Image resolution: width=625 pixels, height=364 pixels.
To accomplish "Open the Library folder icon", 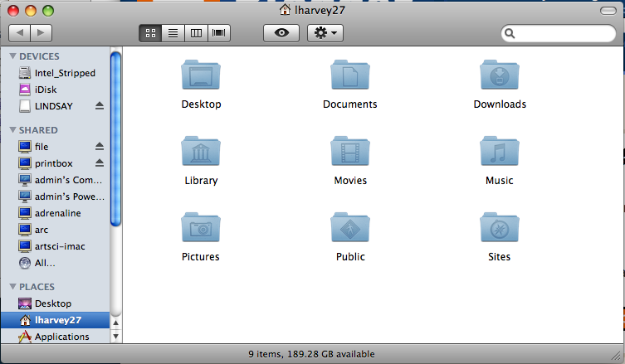I will tap(201, 152).
